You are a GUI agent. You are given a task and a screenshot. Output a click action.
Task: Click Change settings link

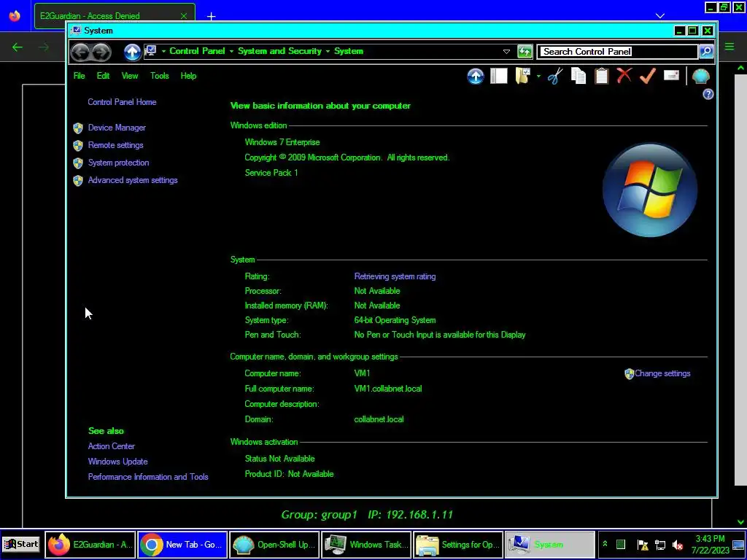[662, 373]
